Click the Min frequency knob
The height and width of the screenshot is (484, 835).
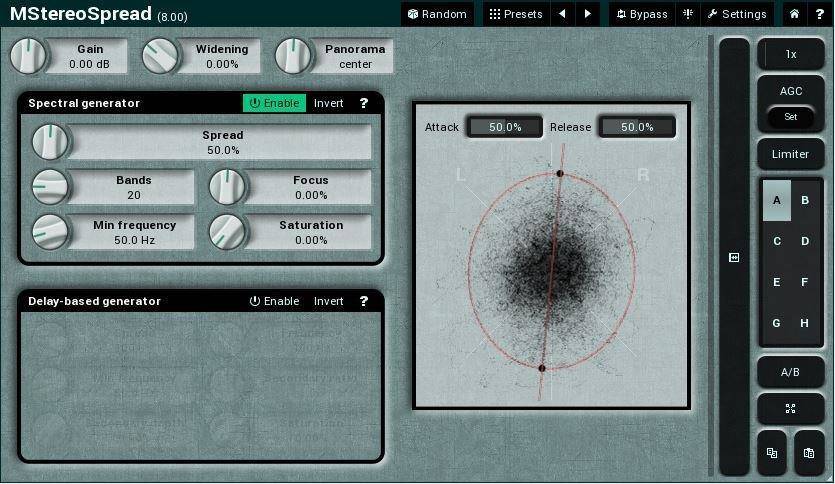point(51,232)
